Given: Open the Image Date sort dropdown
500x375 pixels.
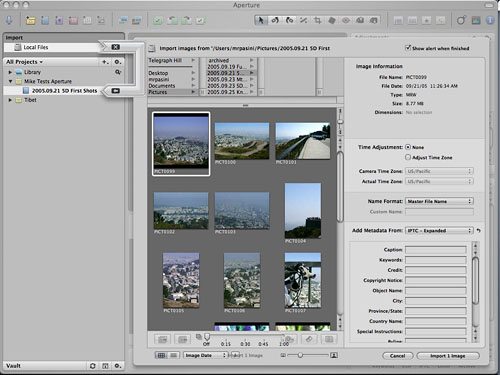Looking at the screenshot, I should 205,355.
